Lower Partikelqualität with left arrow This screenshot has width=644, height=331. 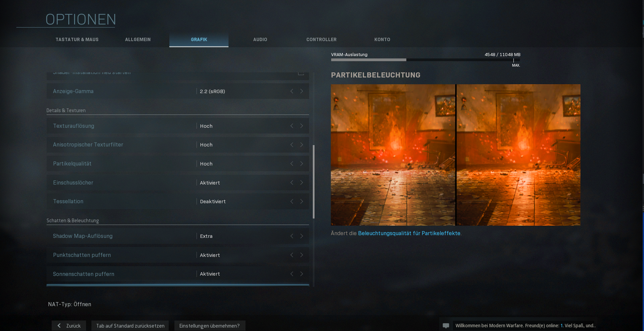tap(292, 163)
